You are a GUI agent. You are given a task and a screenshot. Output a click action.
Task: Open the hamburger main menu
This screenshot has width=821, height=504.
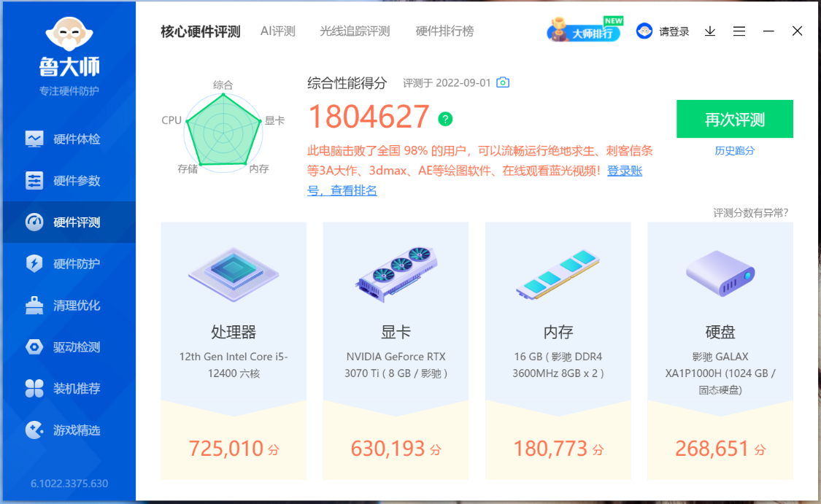tap(739, 31)
